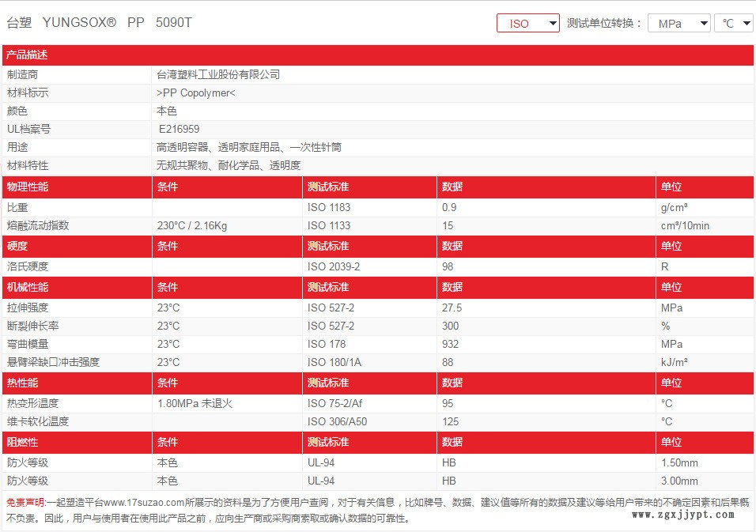Select manufacturer name "台湾塑料工业股份有限公司"
This screenshot has height=532, width=756.
coord(218,74)
